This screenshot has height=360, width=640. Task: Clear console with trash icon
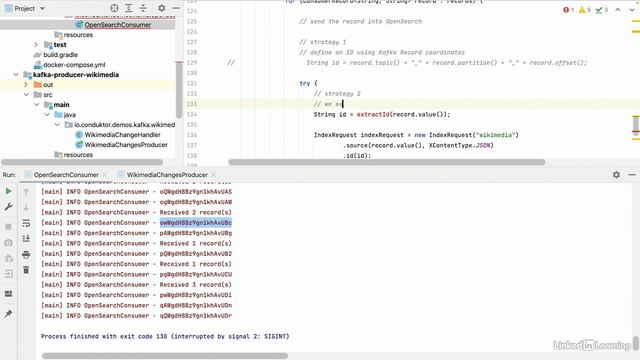click(x=26, y=270)
